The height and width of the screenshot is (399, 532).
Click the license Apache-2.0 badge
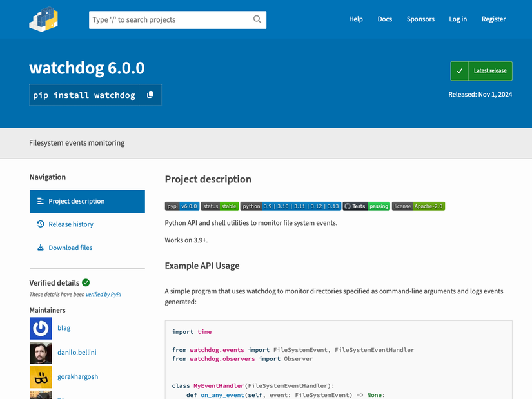(x=419, y=206)
